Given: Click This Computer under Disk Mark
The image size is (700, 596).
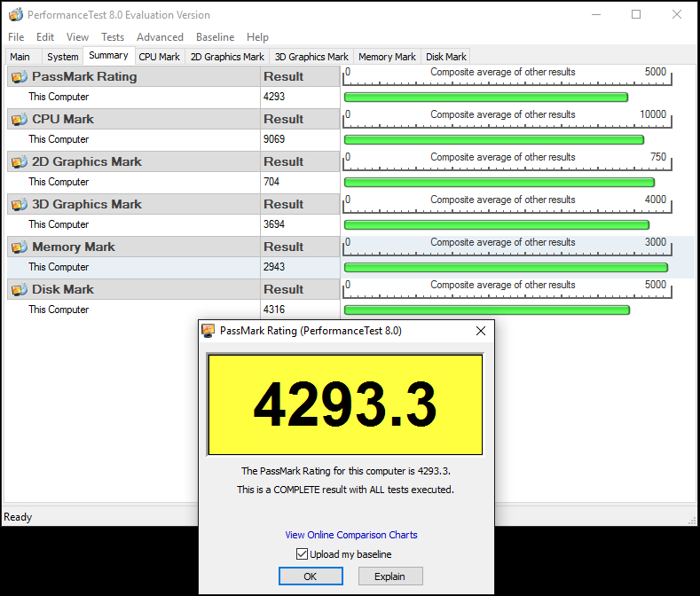Looking at the screenshot, I should [59, 310].
